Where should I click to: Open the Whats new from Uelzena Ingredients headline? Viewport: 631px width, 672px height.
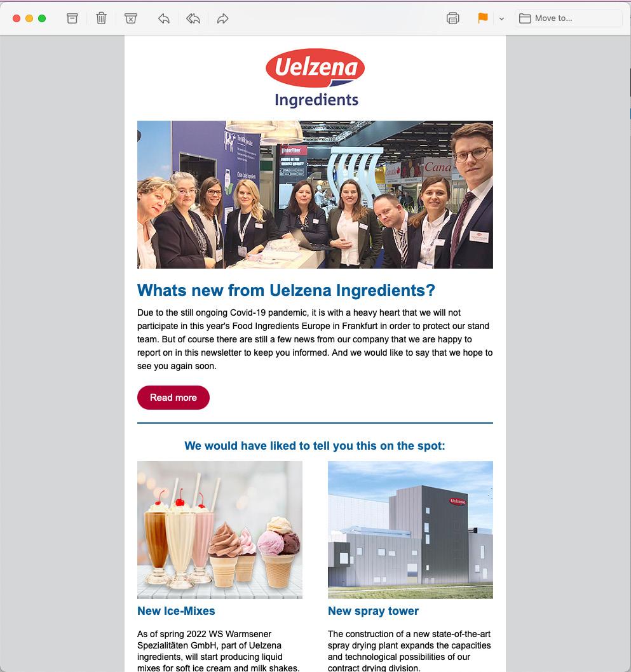pyautogui.click(x=286, y=290)
